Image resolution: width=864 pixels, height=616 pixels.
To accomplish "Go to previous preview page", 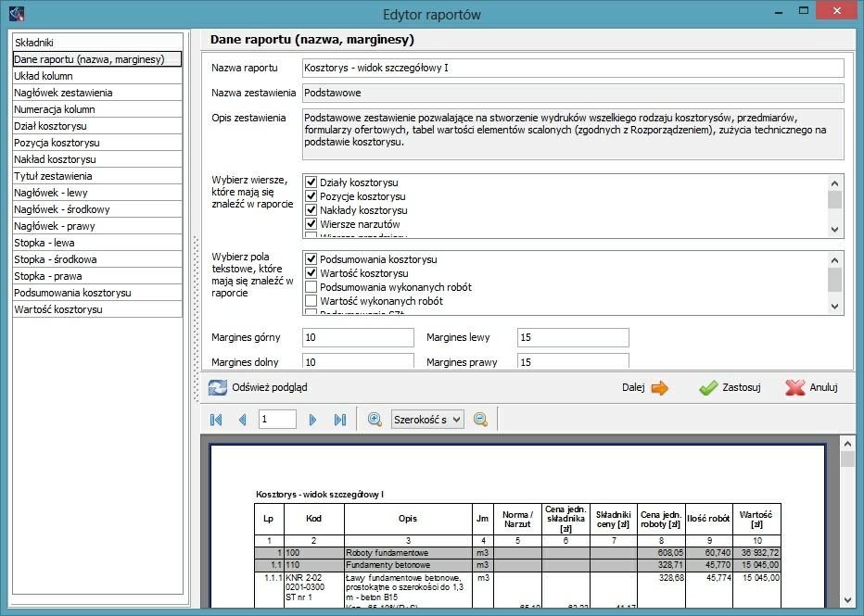I will coord(243,420).
